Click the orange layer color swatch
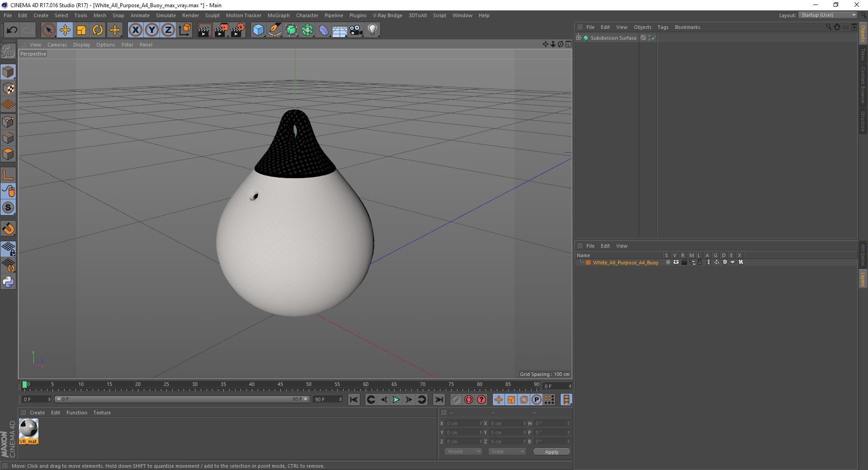 tap(588, 263)
